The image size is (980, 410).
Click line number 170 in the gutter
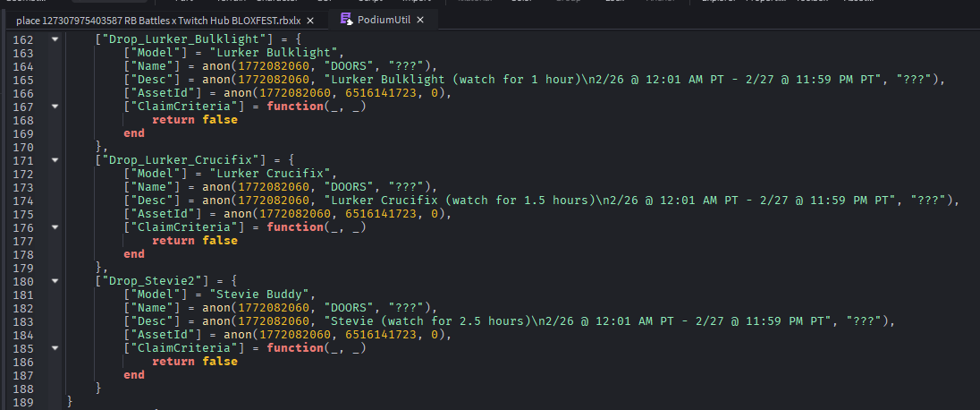[x=23, y=147]
